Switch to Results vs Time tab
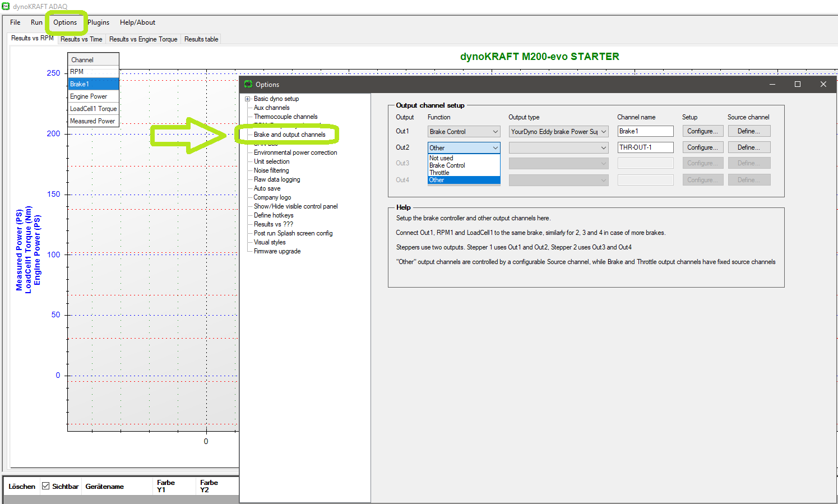Screen dimensions: 838x504 81,39
